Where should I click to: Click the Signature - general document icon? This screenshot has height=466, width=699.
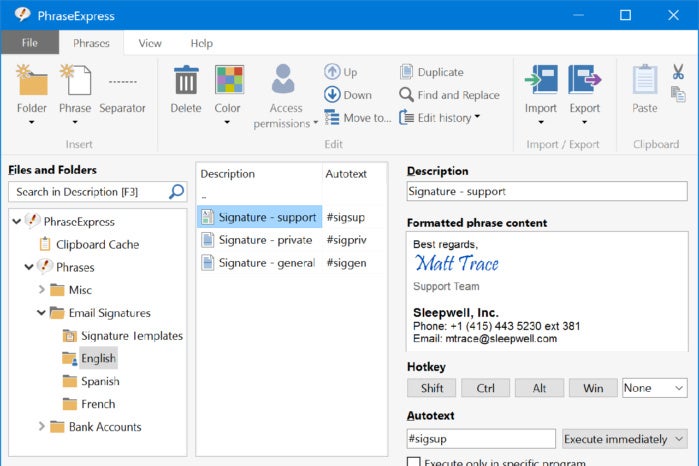(x=207, y=263)
